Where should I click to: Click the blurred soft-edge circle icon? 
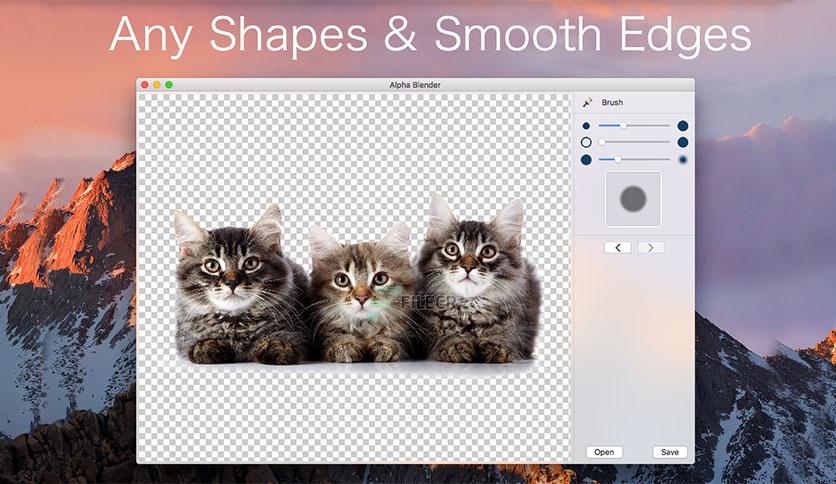(682, 159)
